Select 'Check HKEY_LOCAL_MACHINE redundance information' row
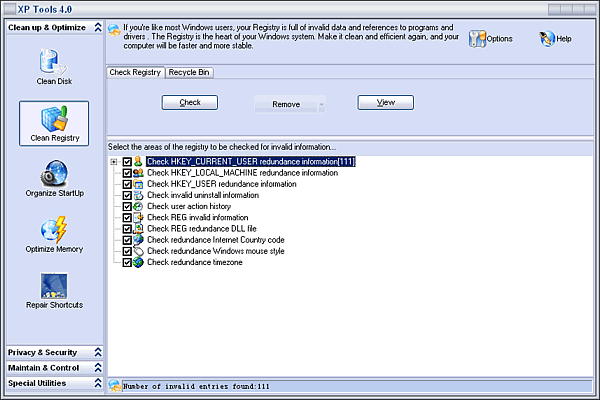The image size is (600, 400). click(243, 173)
